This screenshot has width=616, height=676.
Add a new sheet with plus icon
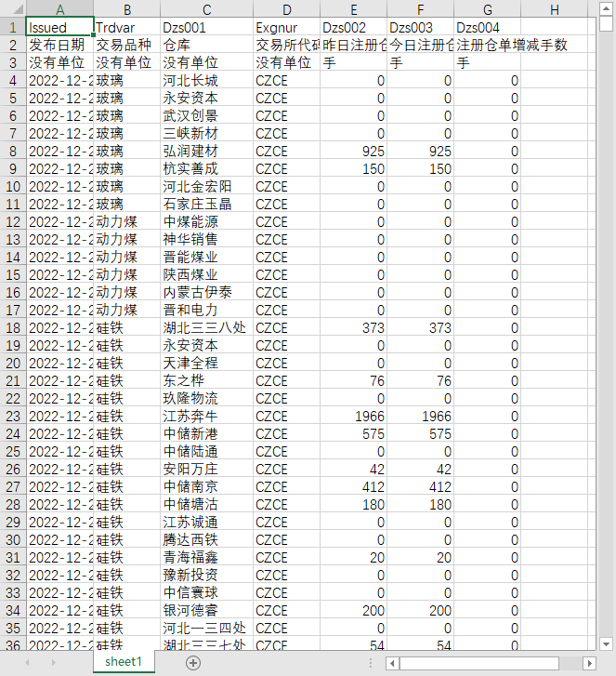193,663
